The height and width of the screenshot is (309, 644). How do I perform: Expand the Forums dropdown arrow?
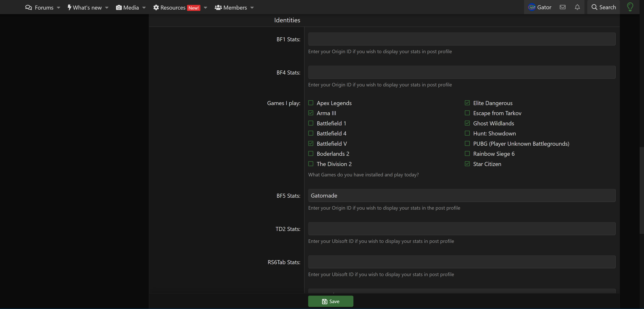tap(59, 8)
